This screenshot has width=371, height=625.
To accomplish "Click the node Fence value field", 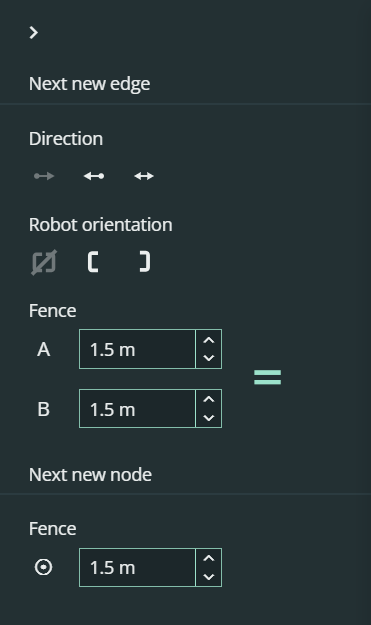I will (x=137, y=567).
